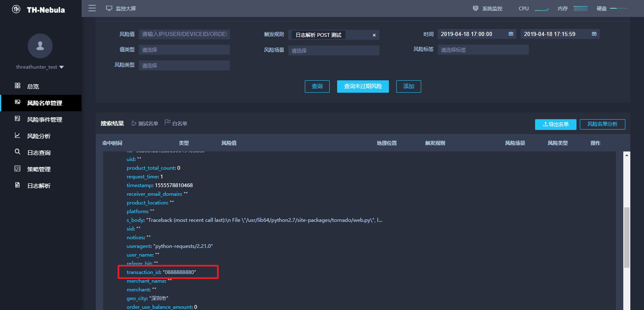
Task: Click the 类型 column header
Action: pos(184,143)
